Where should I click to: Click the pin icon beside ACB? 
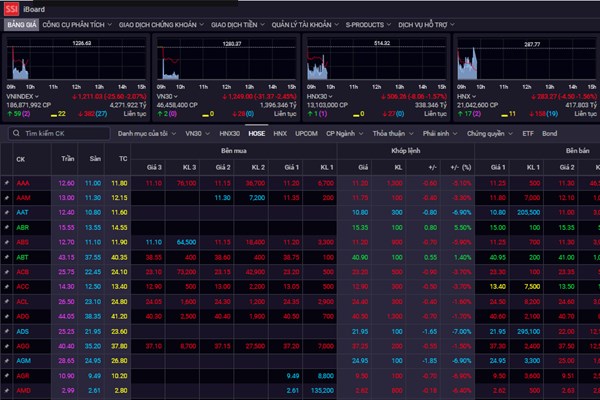pos(6,271)
